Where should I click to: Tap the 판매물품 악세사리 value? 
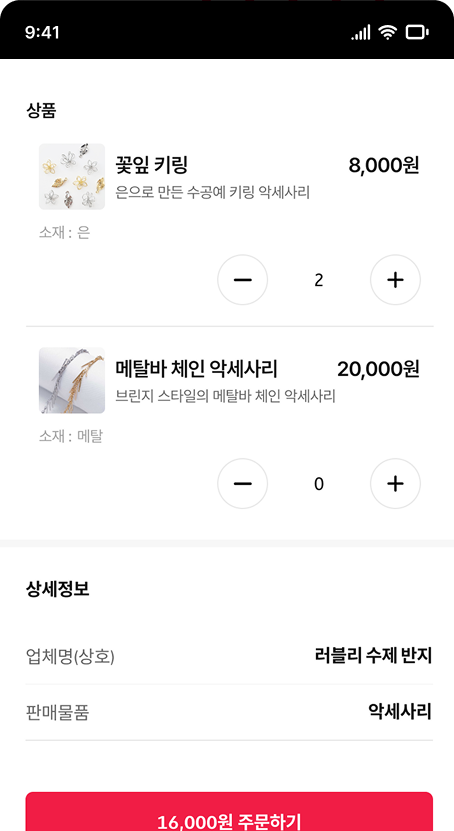tap(400, 711)
